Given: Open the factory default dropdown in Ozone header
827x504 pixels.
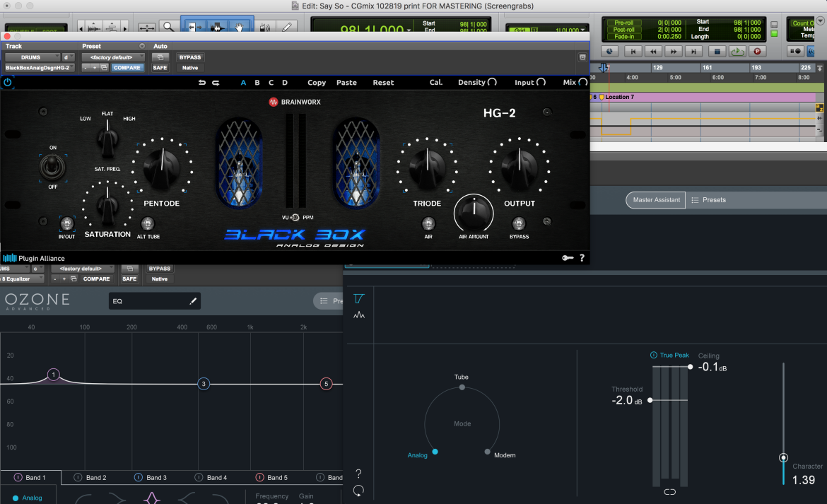Looking at the screenshot, I should (x=82, y=269).
